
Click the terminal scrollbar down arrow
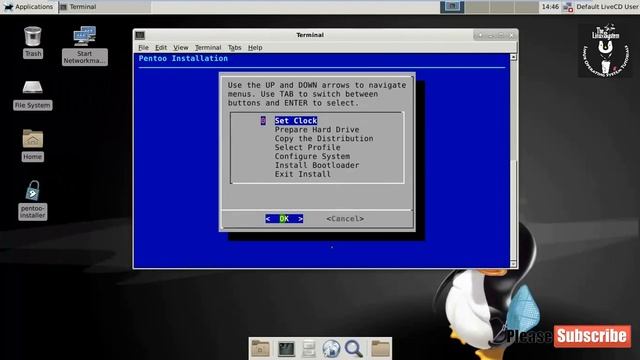(513, 264)
